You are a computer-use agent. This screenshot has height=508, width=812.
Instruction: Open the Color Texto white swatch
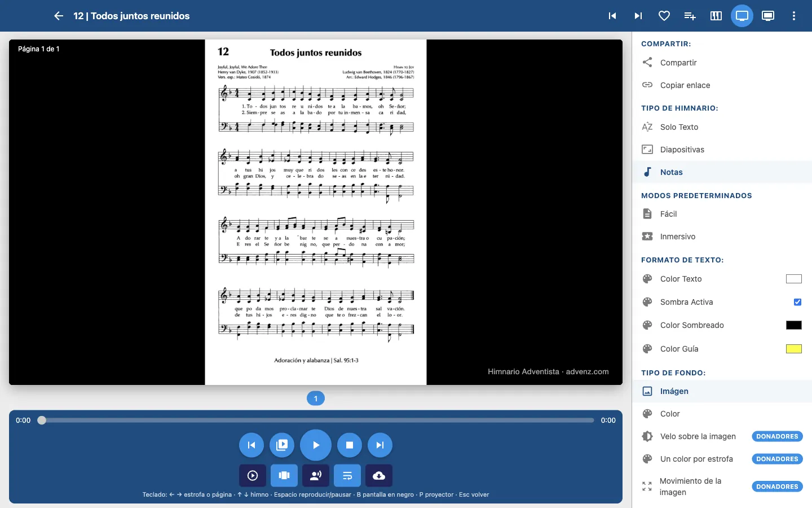pyautogui.click(x=794, y=279)
